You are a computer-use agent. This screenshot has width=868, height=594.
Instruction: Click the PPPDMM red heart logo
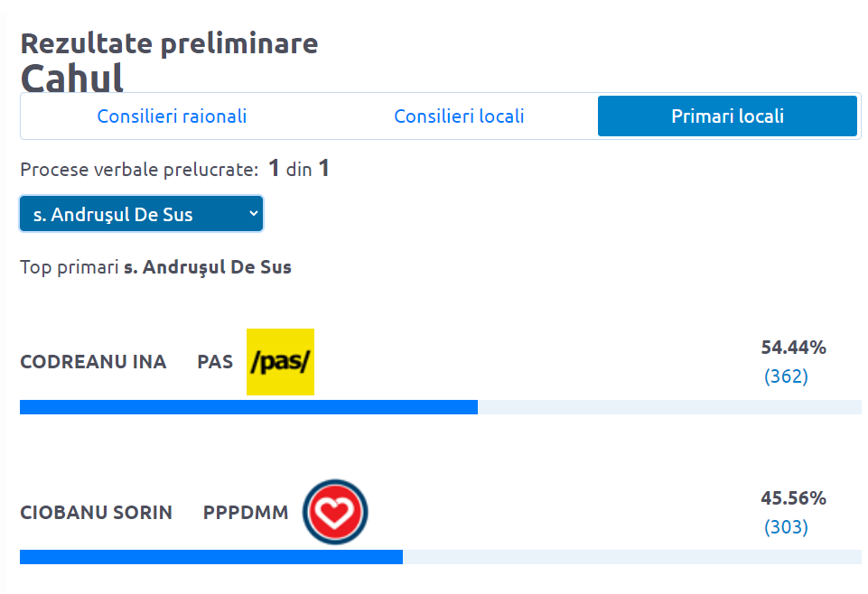tap(335, 512)
